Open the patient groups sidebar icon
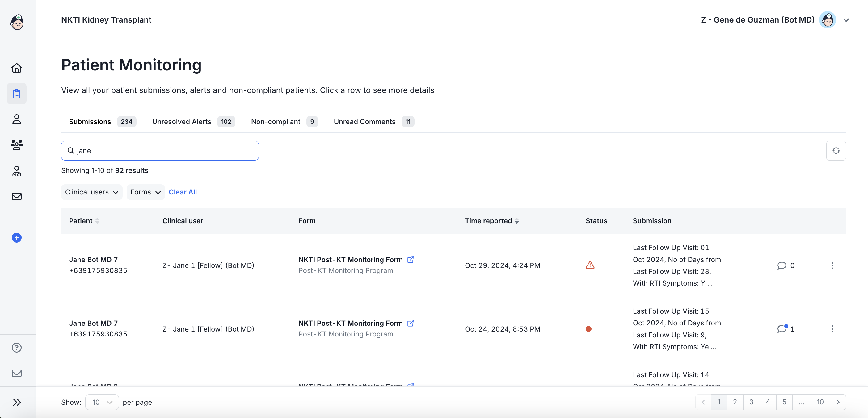Image resolution: width=868 pixels, height=418 pixels. [x=16, y=145]
